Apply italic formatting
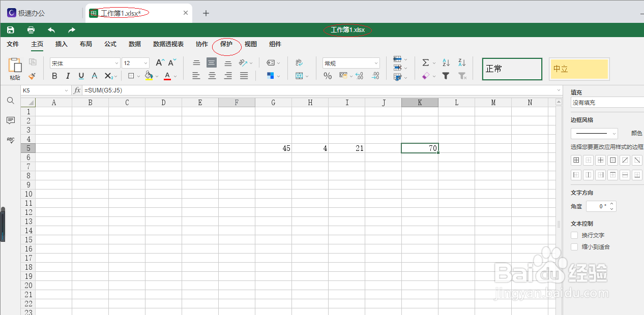The width and height of the screenshot is (644, 315). (x=67, y=76)
